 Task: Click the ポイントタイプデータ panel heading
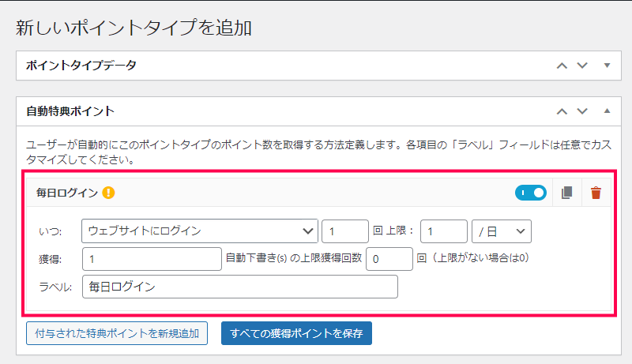coord(81,66)
